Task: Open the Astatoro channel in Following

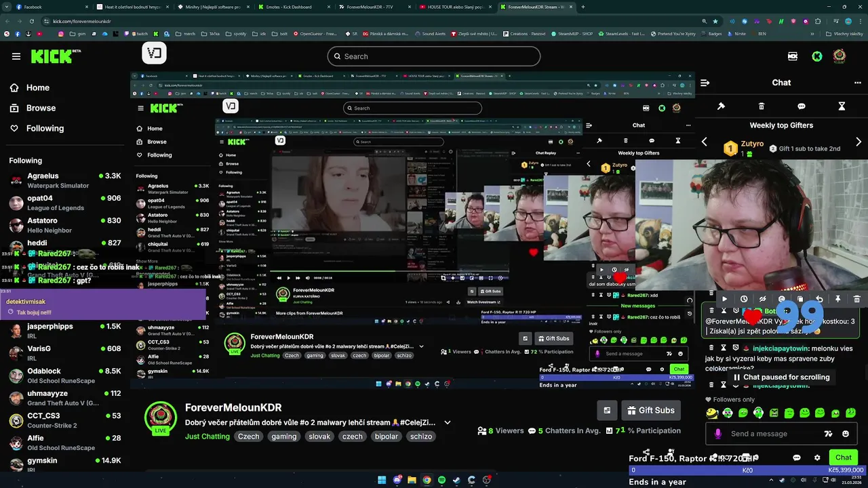Action: [x=64, y=225]
